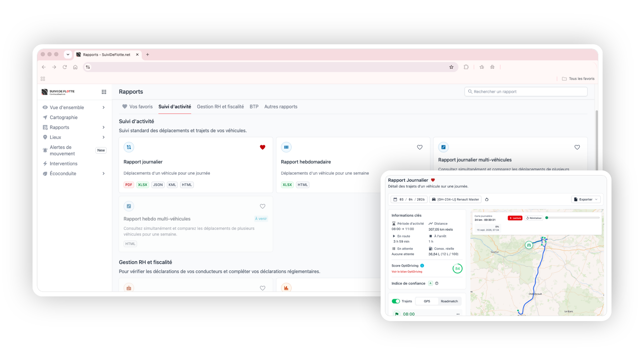
Task: Select the GPS option
Action: [x=427, y=301]
